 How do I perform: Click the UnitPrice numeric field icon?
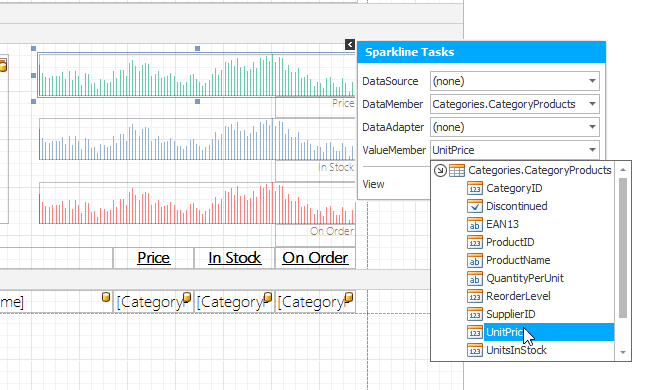[475, 332]
